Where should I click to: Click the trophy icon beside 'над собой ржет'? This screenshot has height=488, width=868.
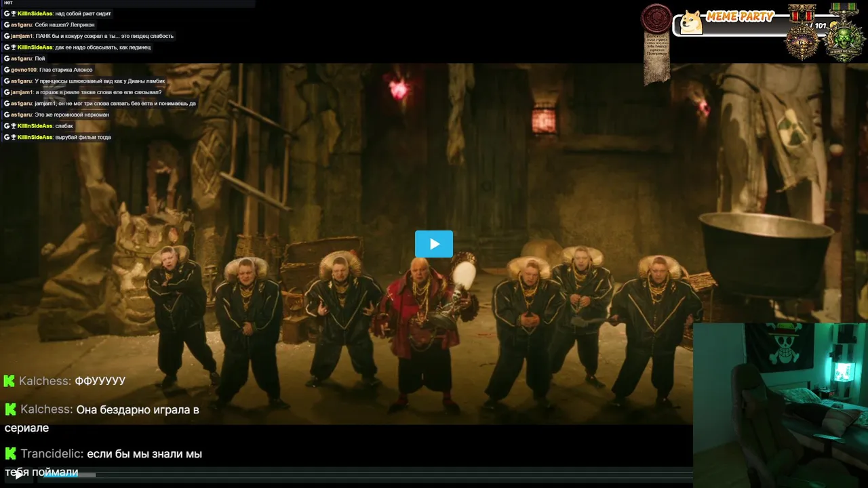14,14
